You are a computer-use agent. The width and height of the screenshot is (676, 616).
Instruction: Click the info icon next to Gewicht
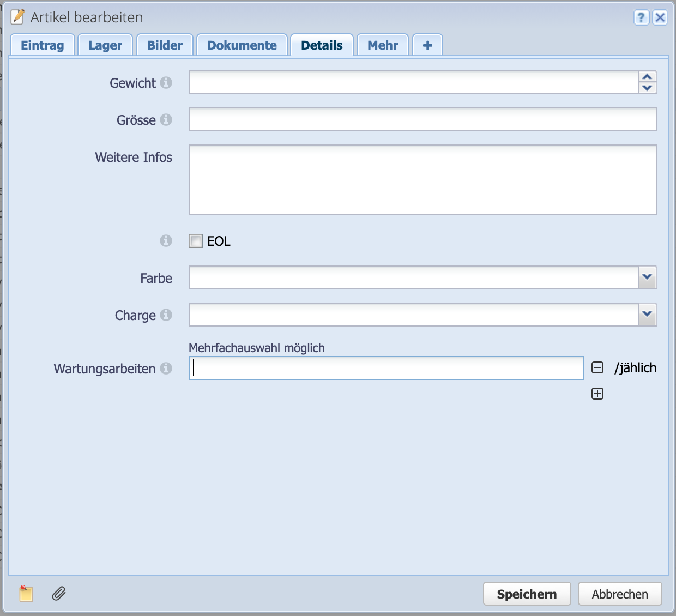166,83
